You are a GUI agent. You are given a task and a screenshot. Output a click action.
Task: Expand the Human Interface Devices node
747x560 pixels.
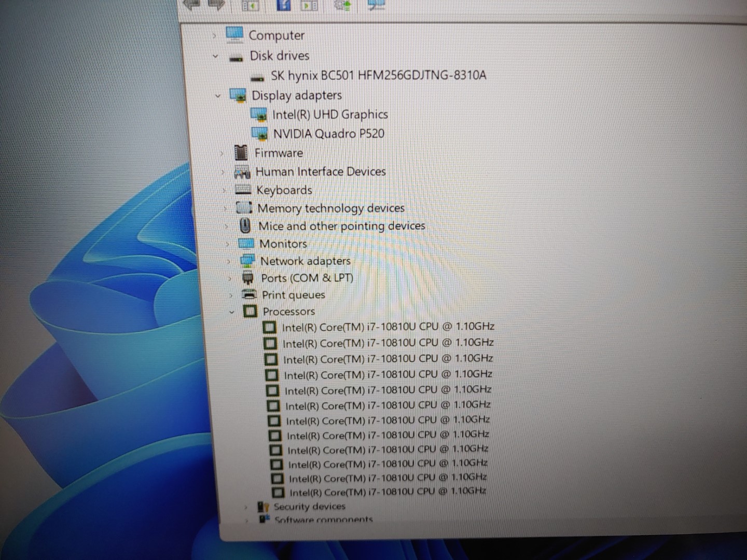(223, 172)
